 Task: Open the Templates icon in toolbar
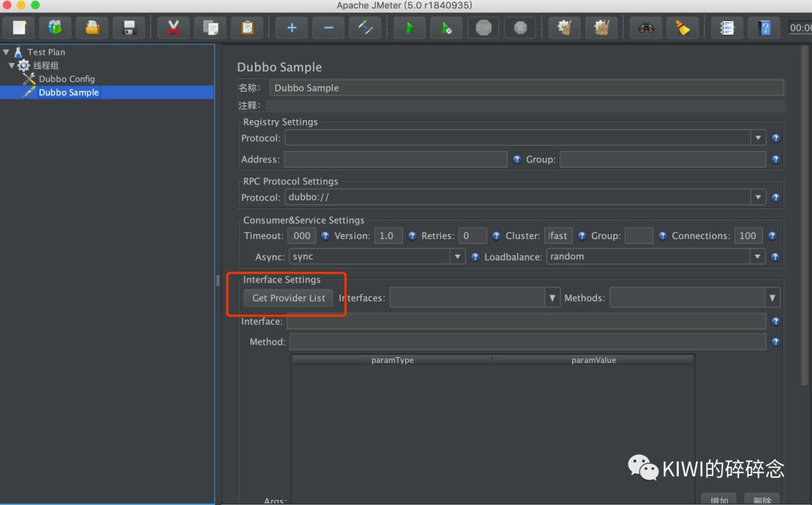coord(56,27)
